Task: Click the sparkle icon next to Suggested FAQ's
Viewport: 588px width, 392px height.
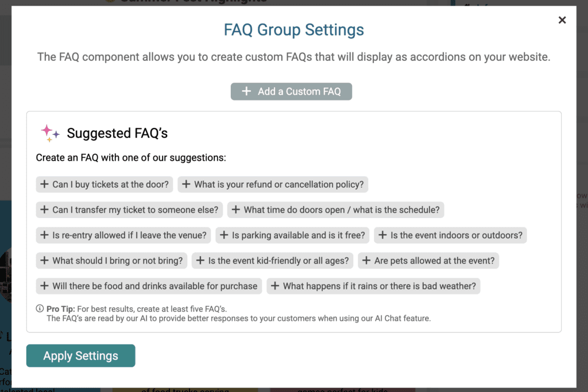Action: [x=51, y=133]
